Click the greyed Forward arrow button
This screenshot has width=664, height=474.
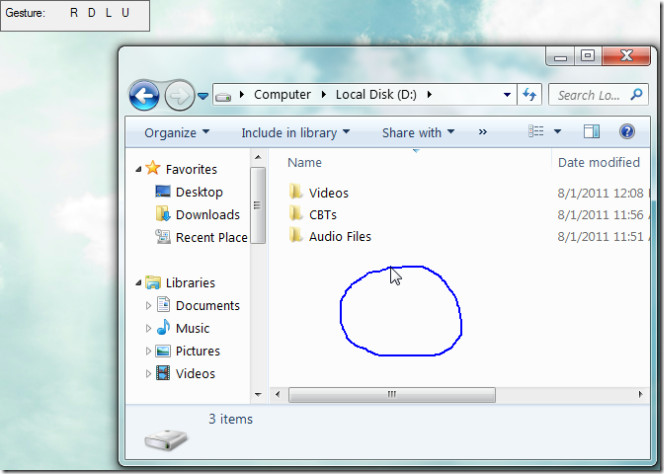179,96
